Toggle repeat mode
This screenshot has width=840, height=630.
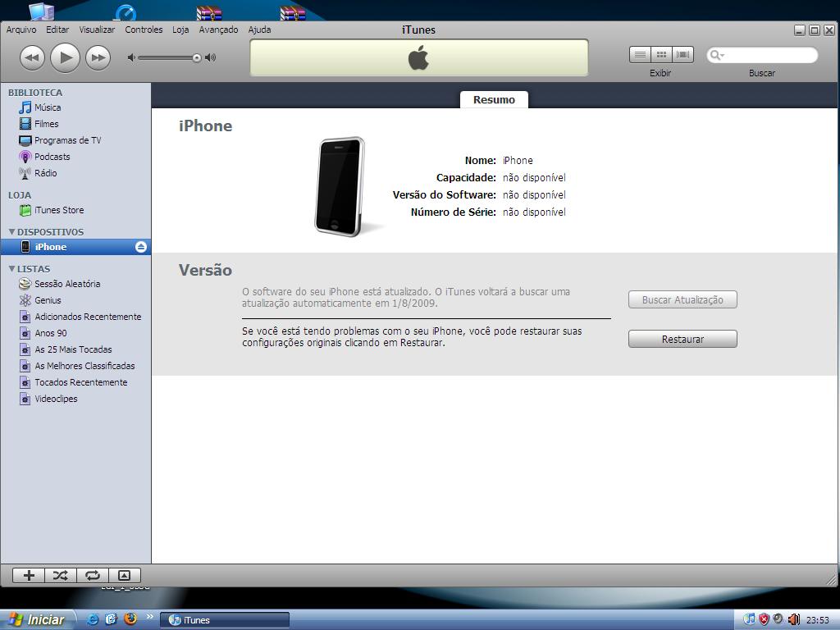[92, 575]
